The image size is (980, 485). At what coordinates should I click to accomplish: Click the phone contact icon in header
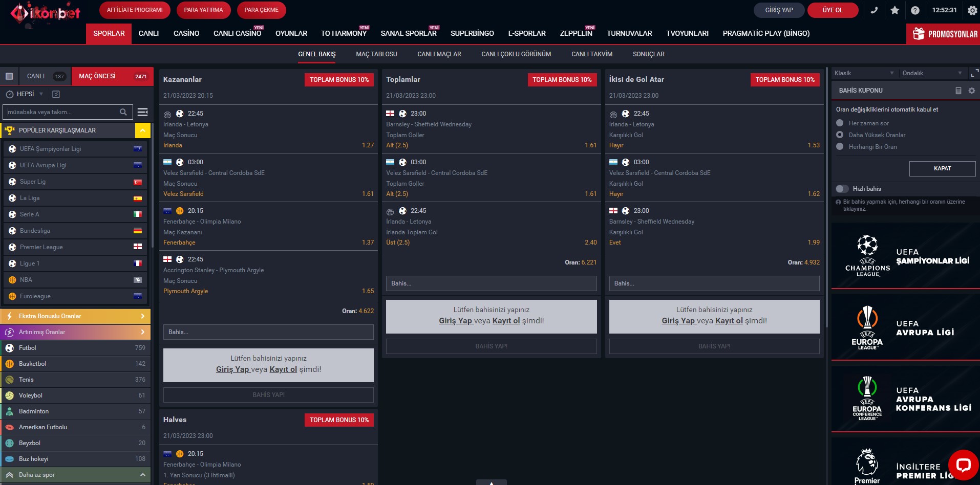click(x=874, y=10)
